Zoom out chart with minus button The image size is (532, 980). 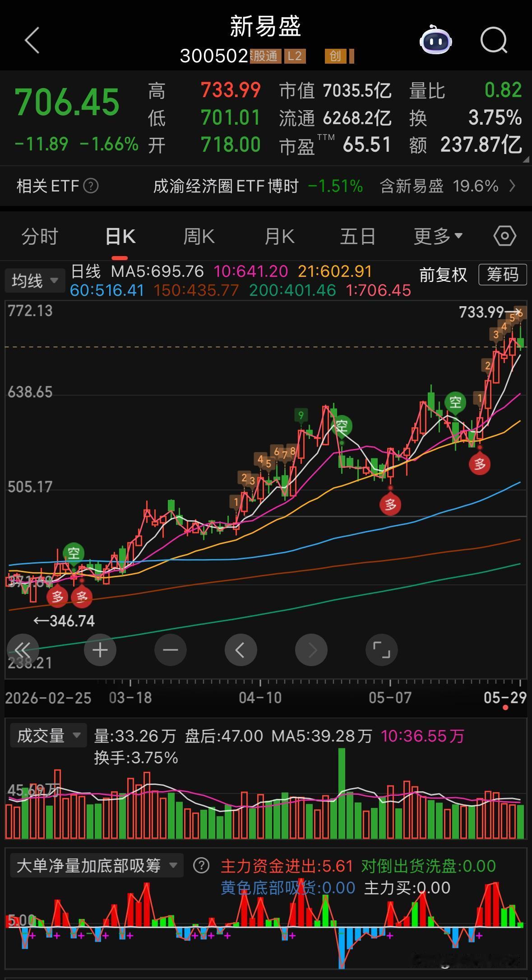[171, 650]
